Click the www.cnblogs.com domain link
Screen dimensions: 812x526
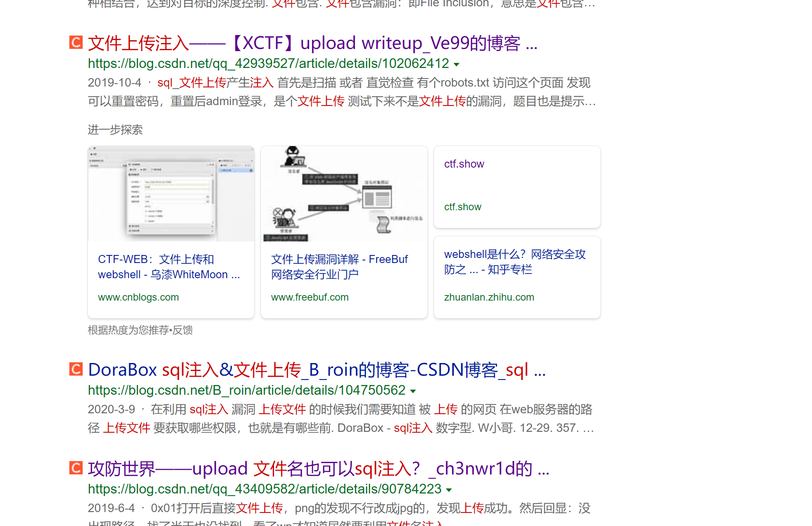click(138, 297)
